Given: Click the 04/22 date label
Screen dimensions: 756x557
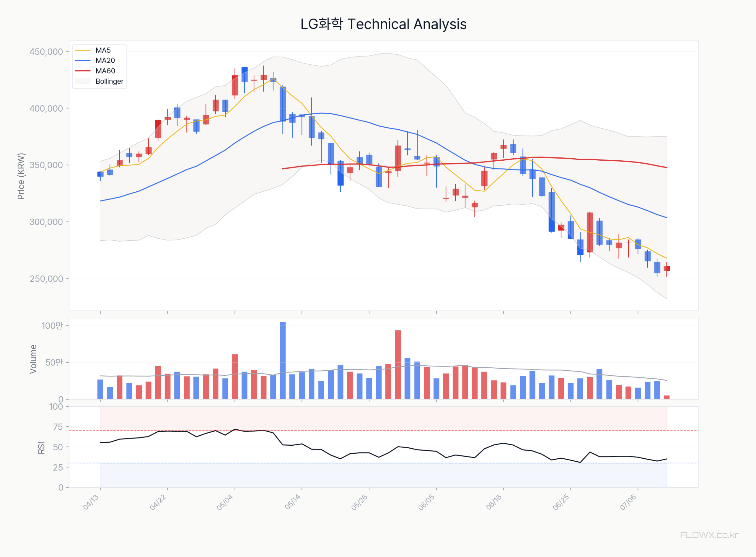Looking at the screenshot, I should pos(158,502).
